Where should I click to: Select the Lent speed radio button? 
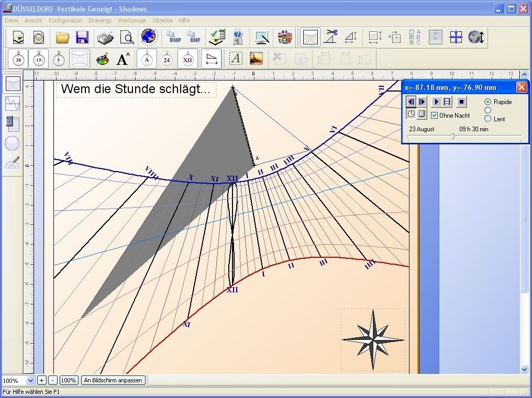click(x=488, y=119)
